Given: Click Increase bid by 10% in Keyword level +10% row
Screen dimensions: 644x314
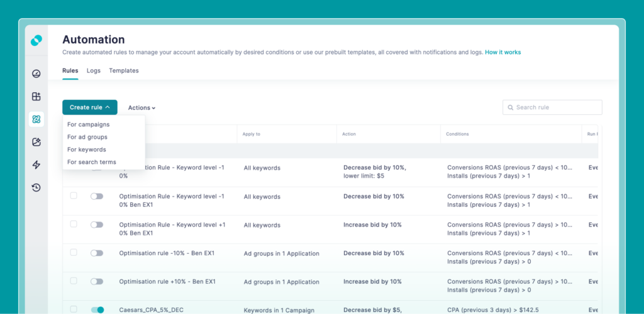Looking at the screenshot, I should pos(372,225).
